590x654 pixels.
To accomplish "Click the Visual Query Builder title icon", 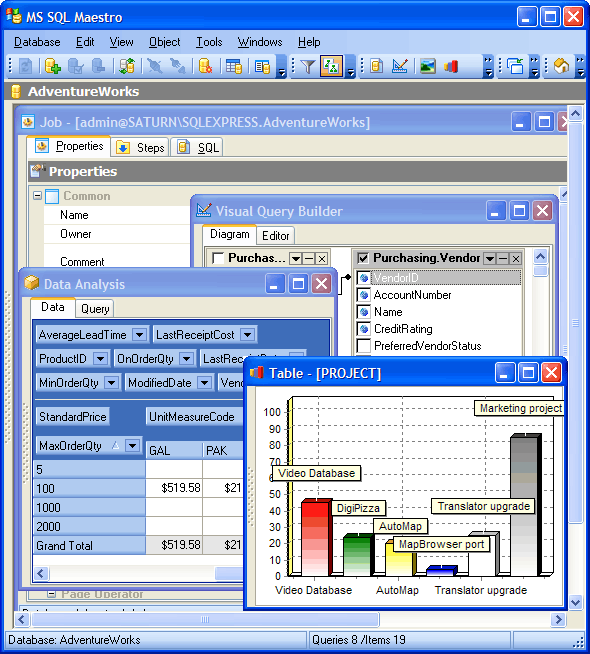I will tap(203, 211).
